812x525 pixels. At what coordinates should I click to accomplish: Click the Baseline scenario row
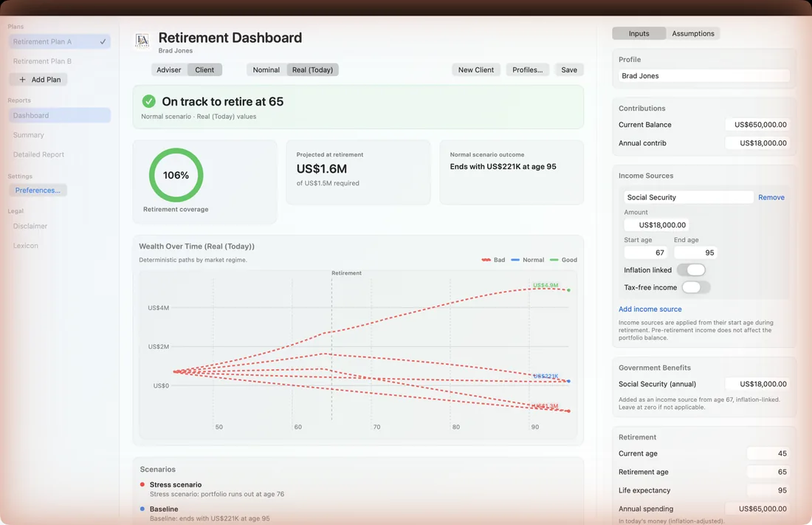coord(358,514)
